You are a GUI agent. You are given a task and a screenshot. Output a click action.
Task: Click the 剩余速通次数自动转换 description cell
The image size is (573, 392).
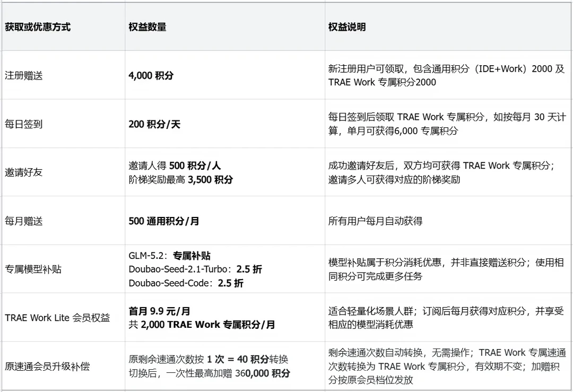click(447, 367)
